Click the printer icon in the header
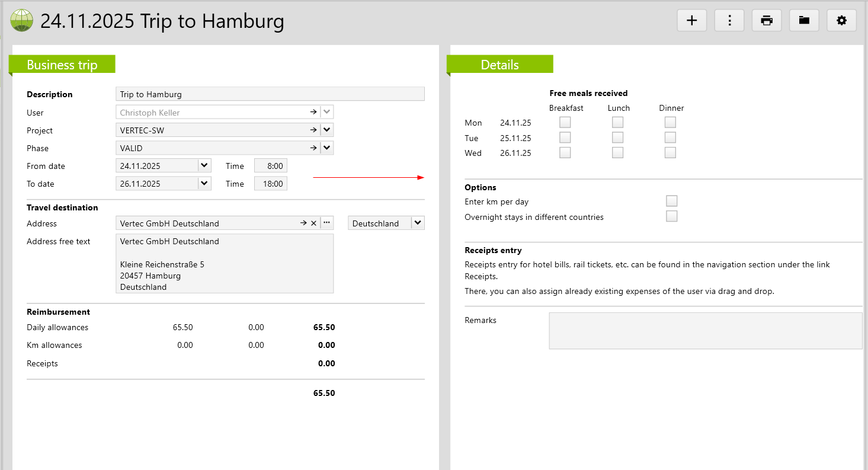The height and width of the screenshot is (470, 868). pyautogui.click(x=767, y=21)
